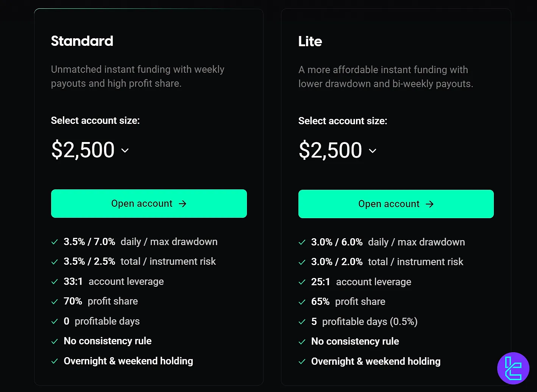Select the Standard plan heading

pos(82,41)
